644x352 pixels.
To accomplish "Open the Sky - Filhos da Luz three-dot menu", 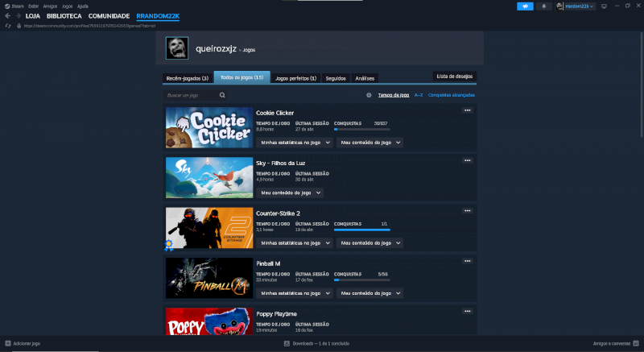I will pyautogui.click(x=468, y=160).
